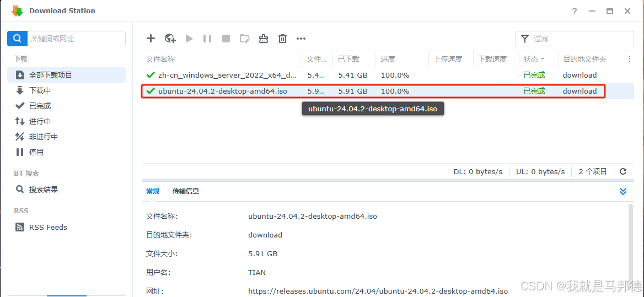Resume downloads with the play icon
Screen dimensions: 644x297
click(189, 39)
